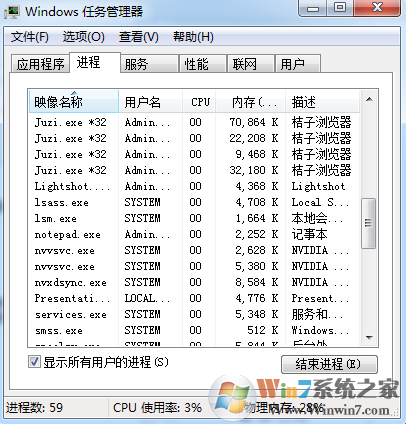Click the 结束进程(E) button
406x424 pixels.
point(329,364)
